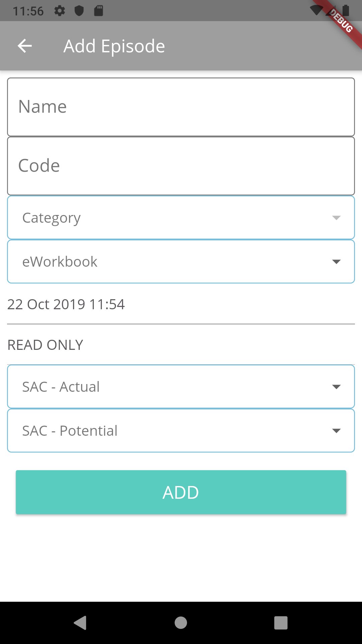Focus the Code input field
362x644 pixels.
[181, 166]
